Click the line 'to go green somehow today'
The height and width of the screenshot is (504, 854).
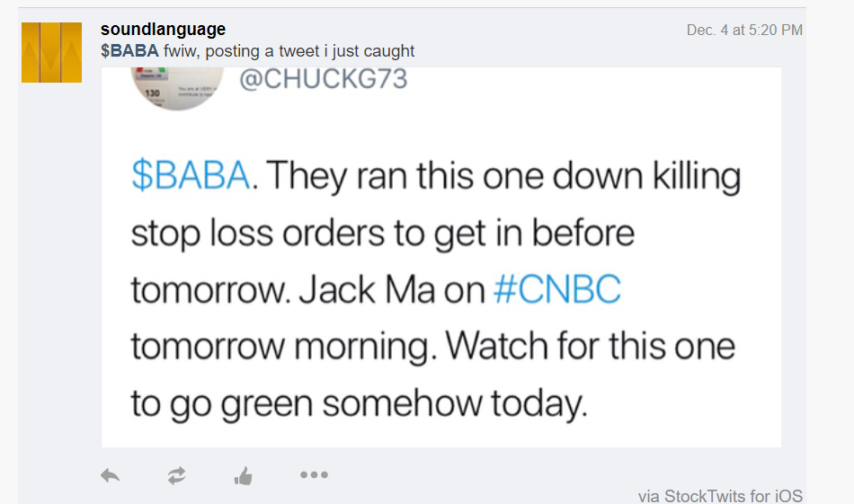click(x=359, y=403)
